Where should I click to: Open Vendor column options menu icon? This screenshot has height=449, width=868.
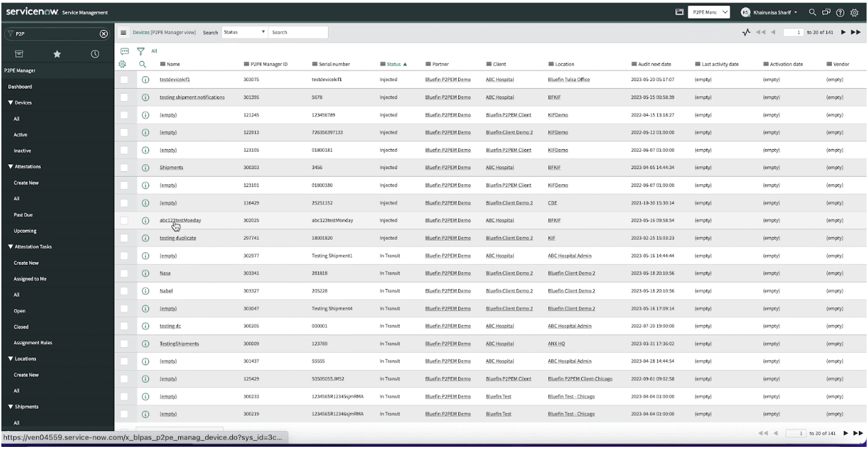click(x=830, y=64)
